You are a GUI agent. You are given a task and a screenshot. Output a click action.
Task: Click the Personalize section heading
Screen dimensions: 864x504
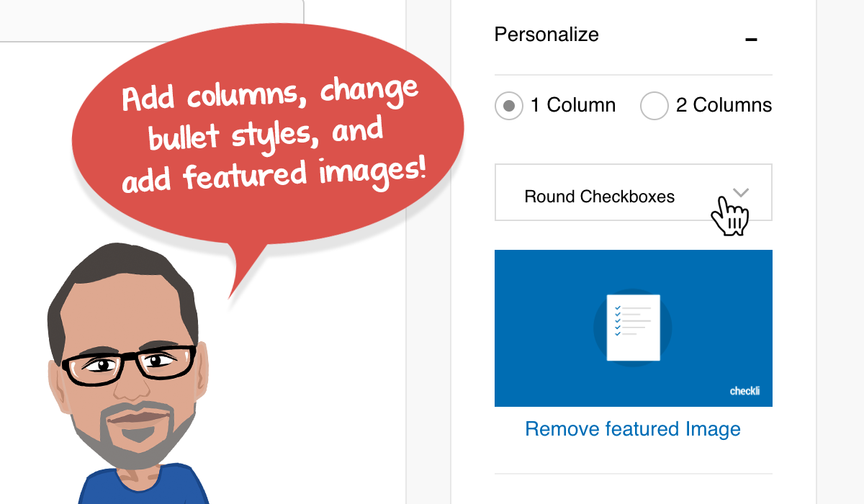tap(546, 35)
